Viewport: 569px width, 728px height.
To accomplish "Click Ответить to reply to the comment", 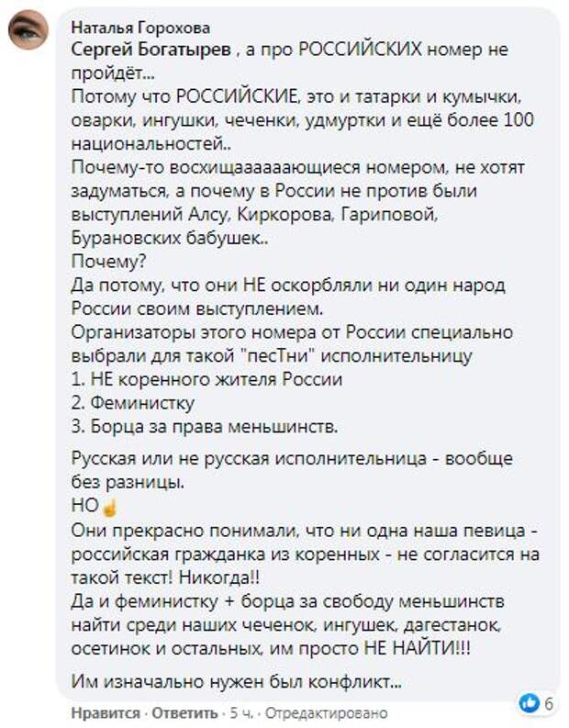I will [x=184, y=713].
